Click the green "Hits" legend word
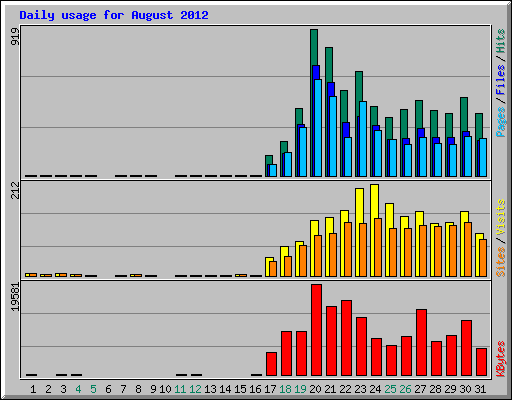 (500, 41)
